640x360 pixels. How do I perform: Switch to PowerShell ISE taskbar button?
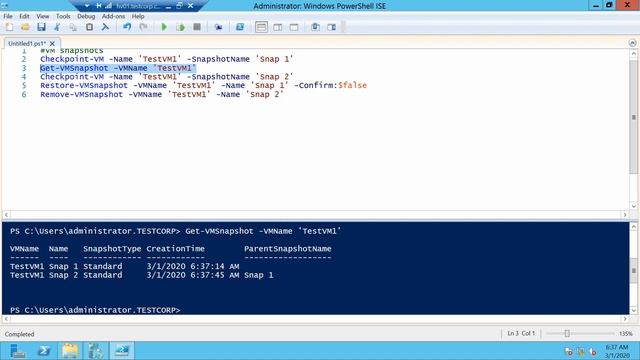[122, 351]
